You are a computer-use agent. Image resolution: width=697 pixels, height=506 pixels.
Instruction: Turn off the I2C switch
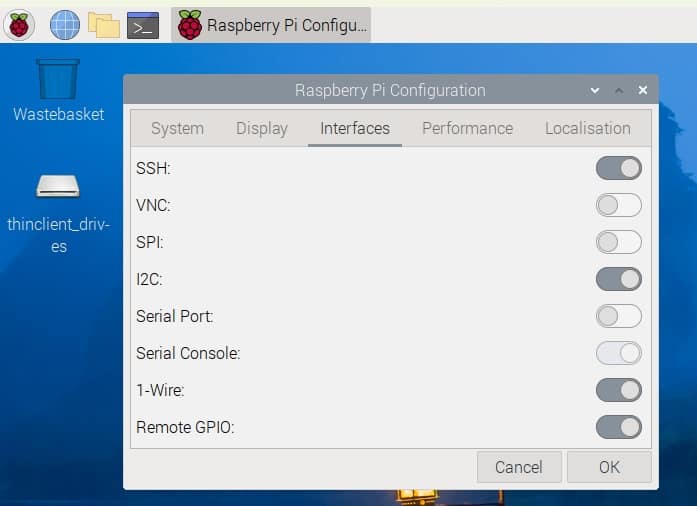618,279
